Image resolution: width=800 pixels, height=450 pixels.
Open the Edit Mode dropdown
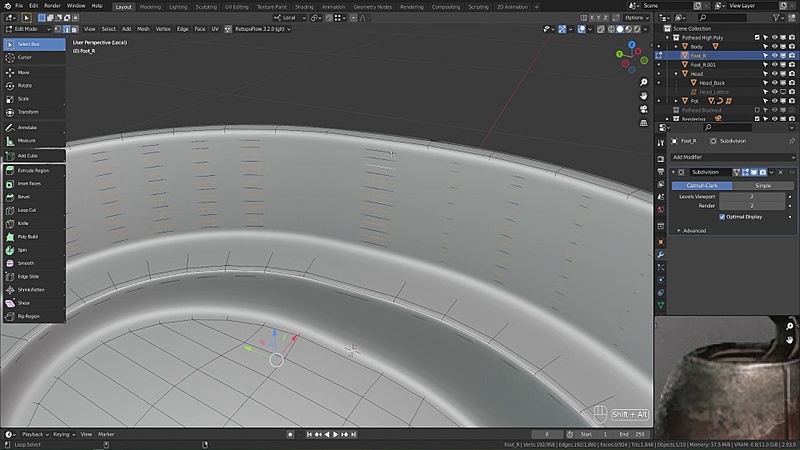pyautogui.click(x=27, y=29)
